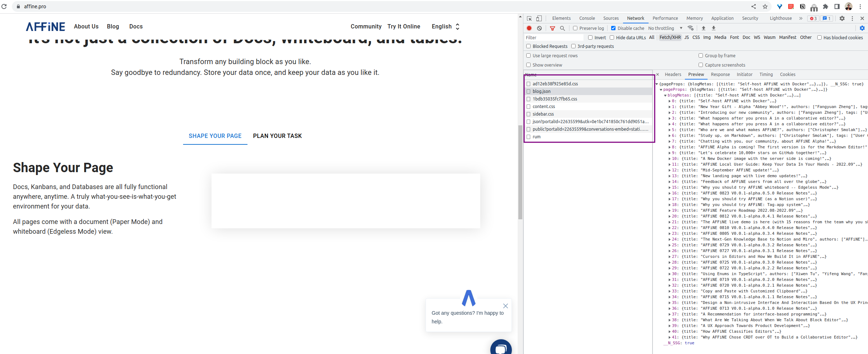Click the blue diamond extension icon
This screenshot has height=354, width=868.
[780, 6]
